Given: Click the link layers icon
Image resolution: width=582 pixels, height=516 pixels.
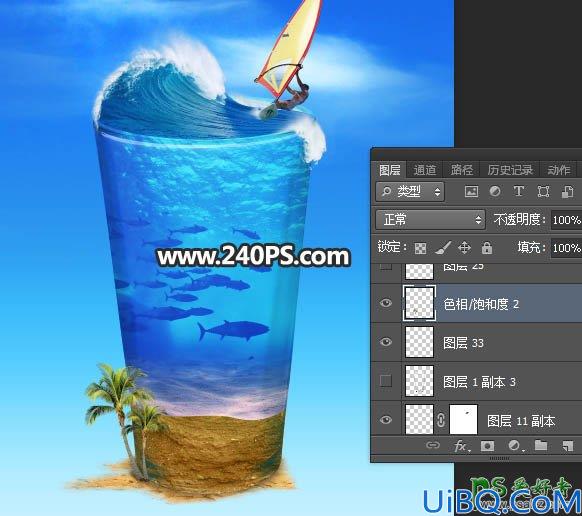Looking at the screenshot, I should point(433,445).
